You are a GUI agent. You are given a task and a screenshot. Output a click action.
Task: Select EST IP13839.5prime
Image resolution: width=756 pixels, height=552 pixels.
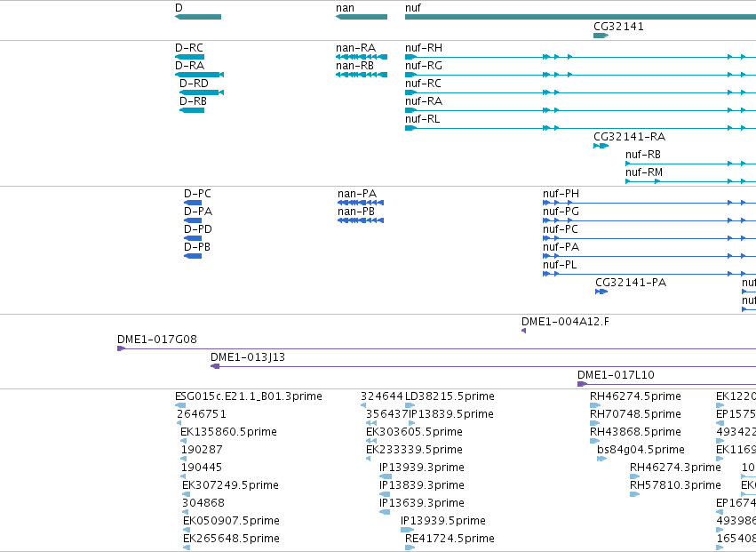411,423
